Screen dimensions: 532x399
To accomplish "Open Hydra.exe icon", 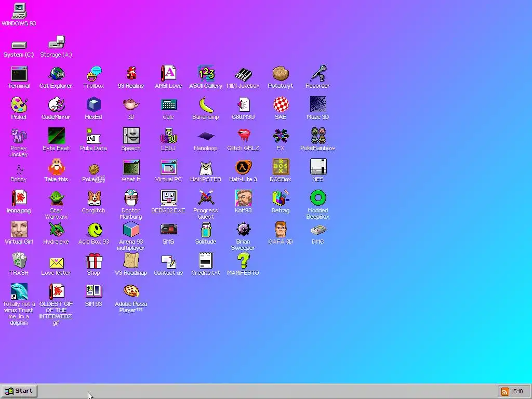I will pyautogui.click(x=56, y=229).
